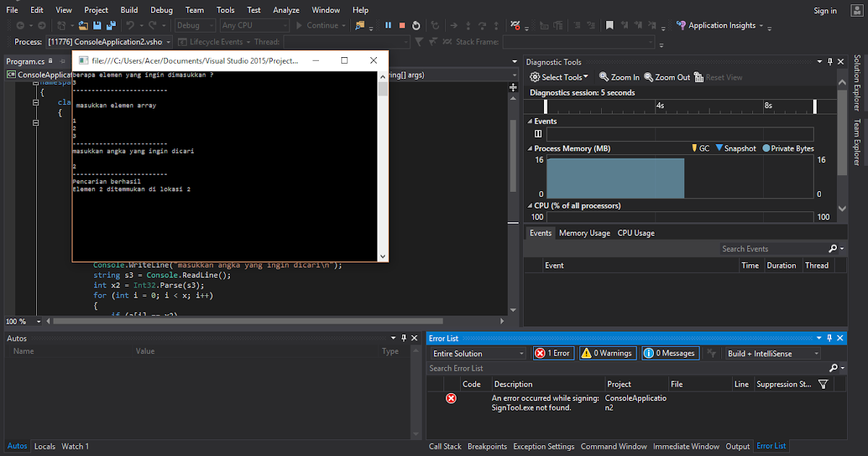Click Zoom In in Diagnostic Tools
The width and height of the screenshot is (868, 456).
(619, 77)
